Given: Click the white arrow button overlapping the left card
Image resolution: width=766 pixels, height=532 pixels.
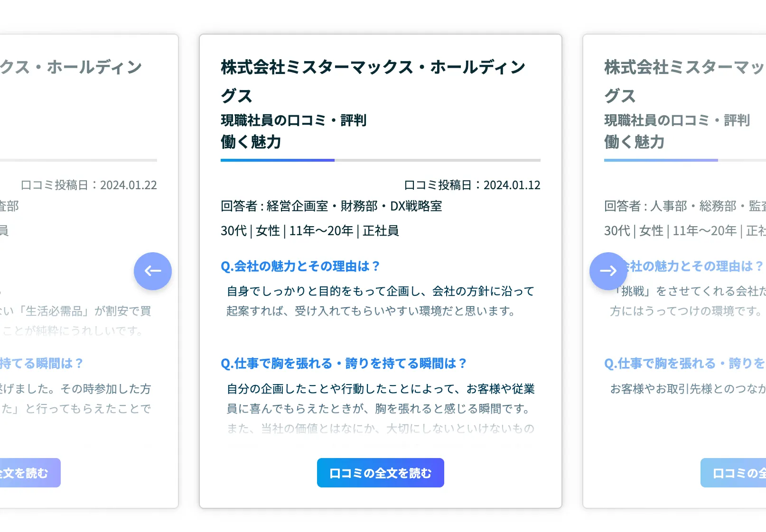Looking at the screenshot, I should [152, 271].
